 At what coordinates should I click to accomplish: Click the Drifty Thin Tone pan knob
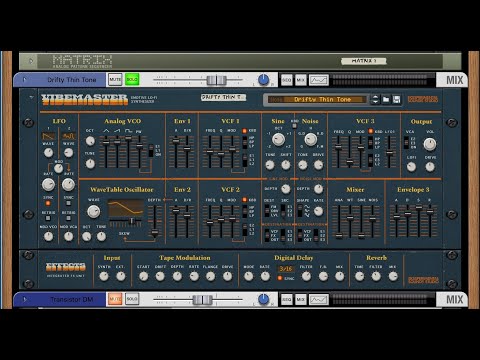[263, 80]
